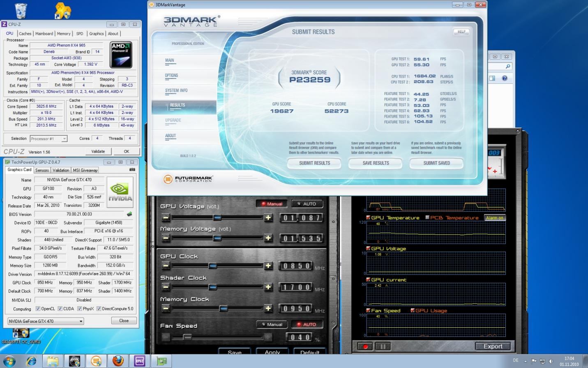Click the red record button in monitor panel

point(365,346)
